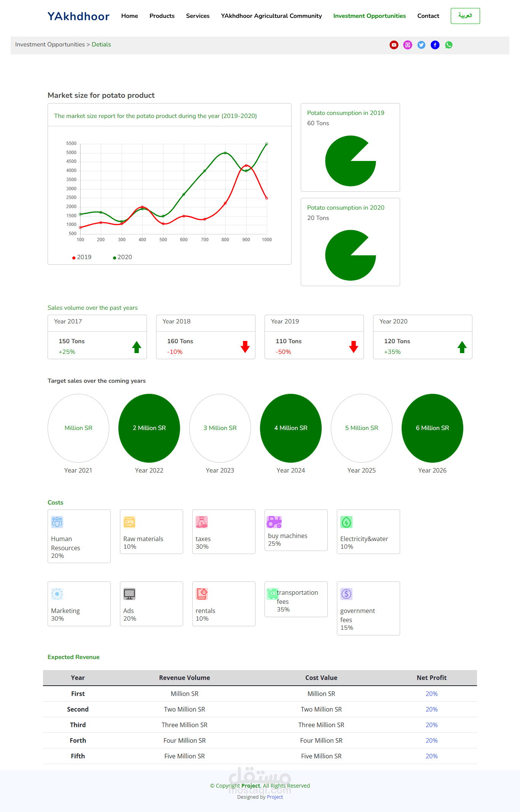Click the Human Resources cost icon
The height and width of the screenshot is (812, 520).
(x=57, y=522)
